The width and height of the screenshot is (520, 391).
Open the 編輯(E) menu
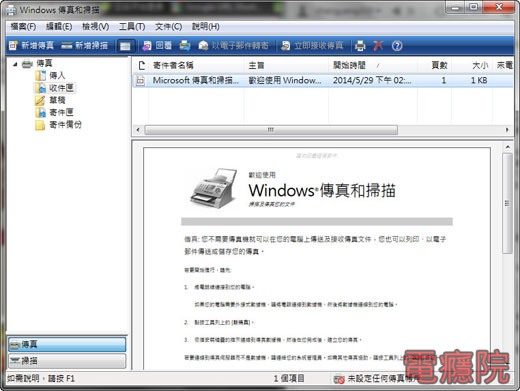click(59, 27)
